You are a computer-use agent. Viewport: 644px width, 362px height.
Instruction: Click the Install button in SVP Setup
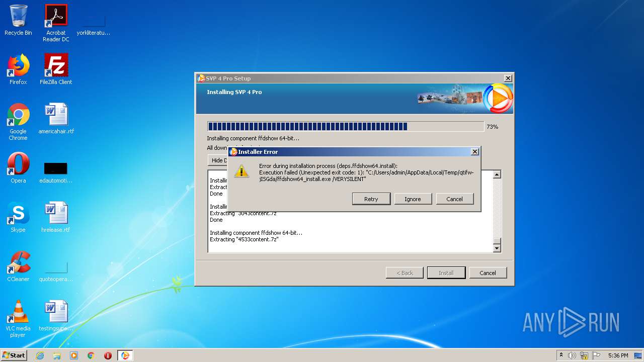pos(446,273)
